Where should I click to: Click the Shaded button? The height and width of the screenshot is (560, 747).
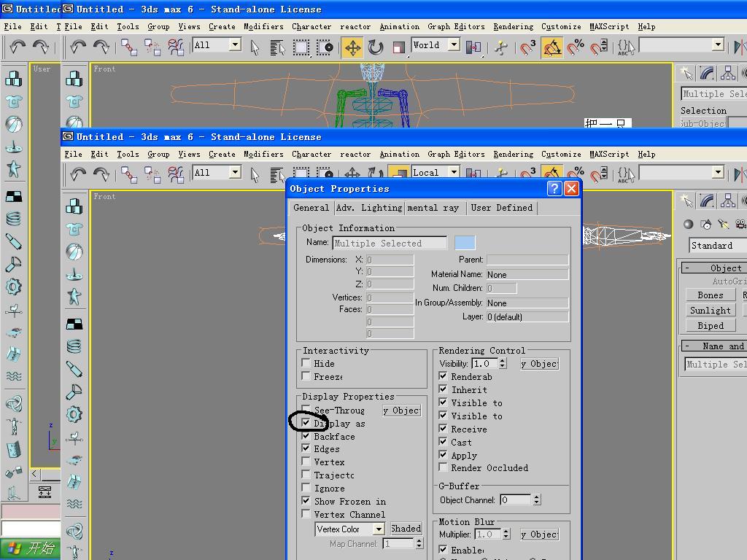(406, 529)
